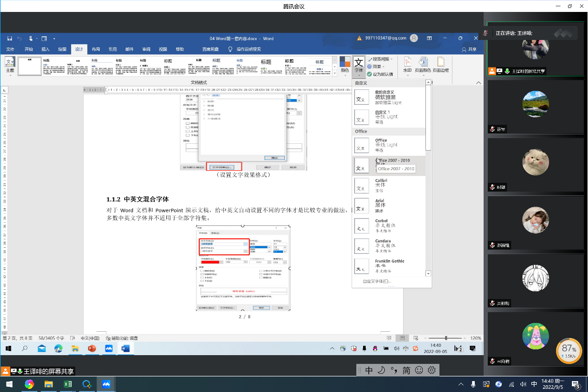Switch to the Layout (布局) ribbon tab
588x392 pixels.
pyautogui.click(x=96, y=49)
